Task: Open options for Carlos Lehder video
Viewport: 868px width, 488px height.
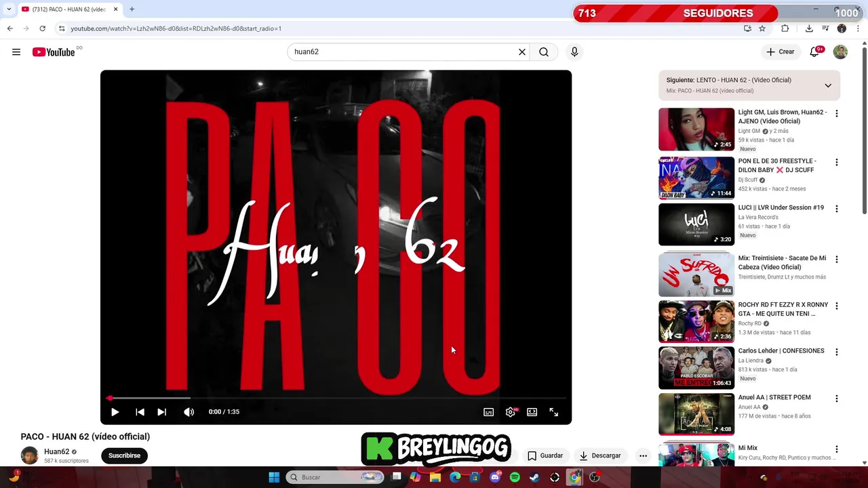Action: coord(836,352)
